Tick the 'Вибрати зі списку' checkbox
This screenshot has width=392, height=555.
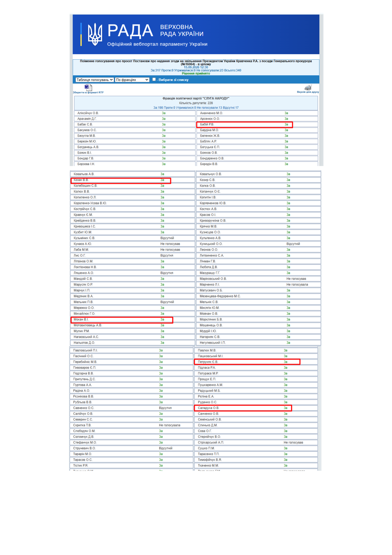pos(154,79)
